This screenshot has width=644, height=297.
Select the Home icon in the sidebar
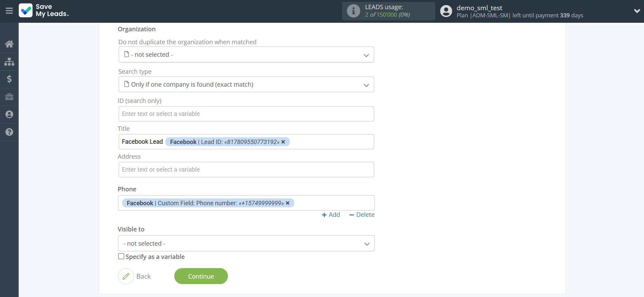tap(9, 44)
